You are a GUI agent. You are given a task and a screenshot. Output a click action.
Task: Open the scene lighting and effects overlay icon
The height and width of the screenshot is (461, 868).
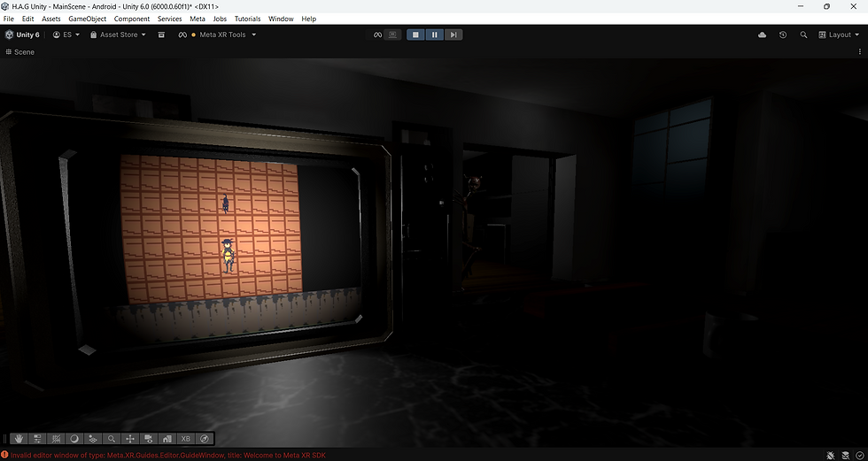click(93, 438)
